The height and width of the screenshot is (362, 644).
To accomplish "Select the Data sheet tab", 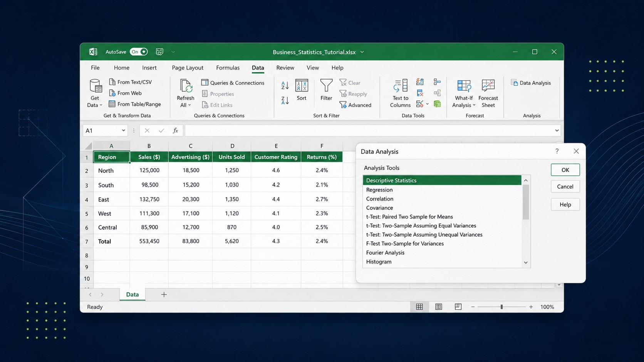I will pos(132,294).
